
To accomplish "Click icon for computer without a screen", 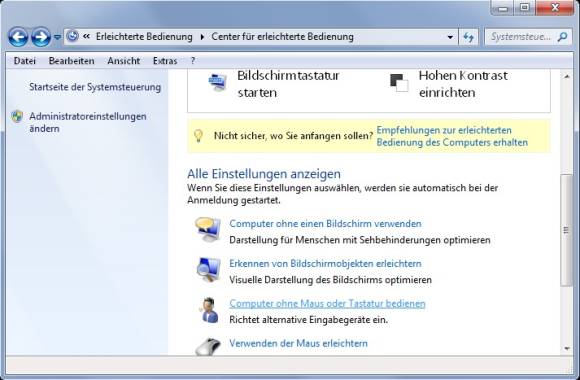I will [208, 229].
